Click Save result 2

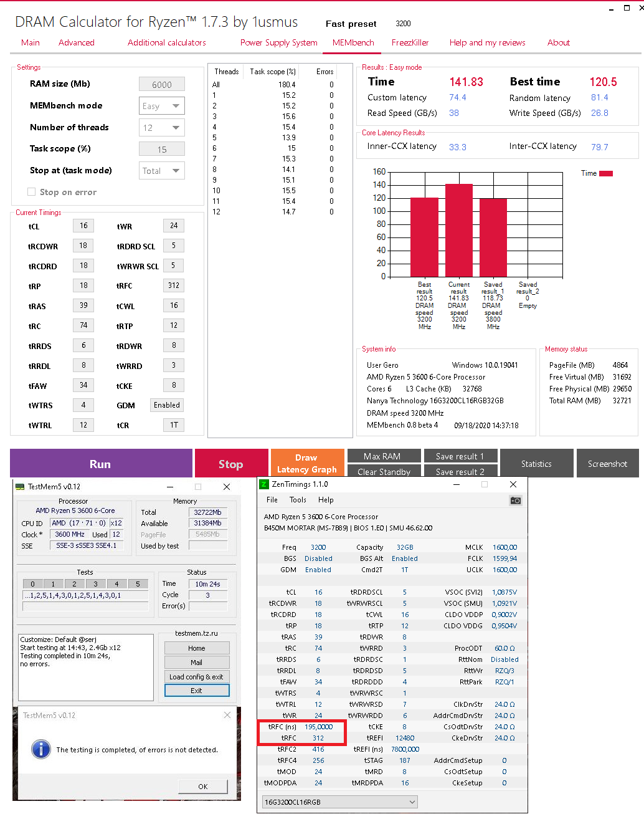(460, 472)
